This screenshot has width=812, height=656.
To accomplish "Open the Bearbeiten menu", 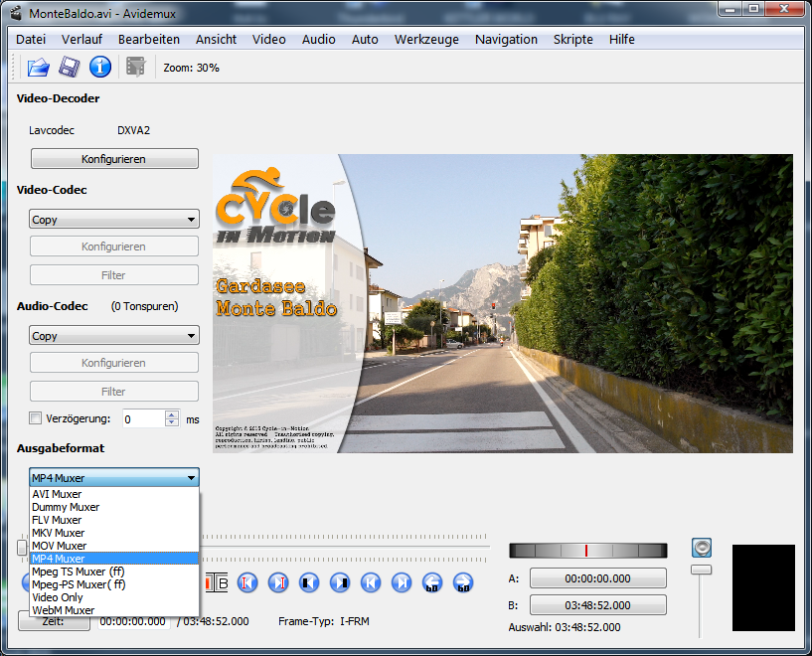I will click(x=149, y=40).
